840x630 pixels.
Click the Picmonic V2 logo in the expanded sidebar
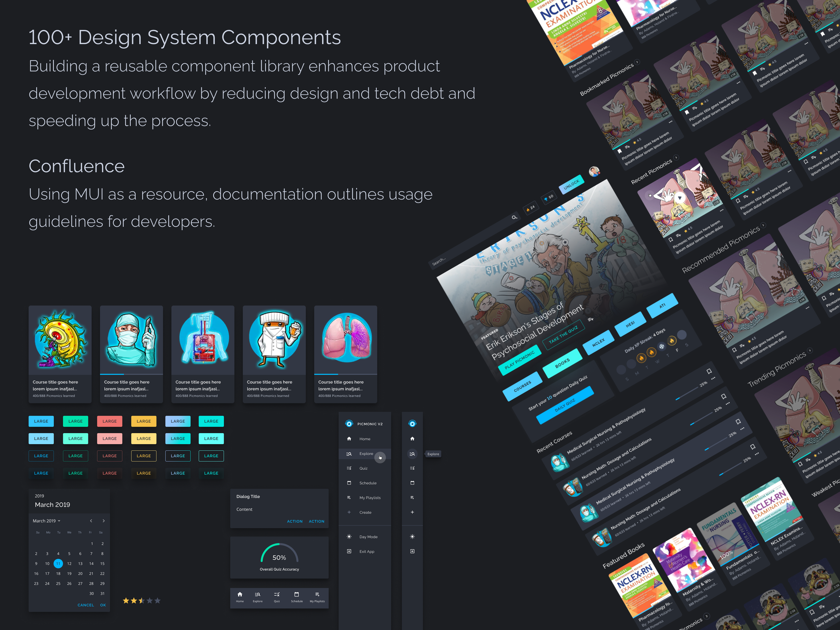[x=349, y=423]
